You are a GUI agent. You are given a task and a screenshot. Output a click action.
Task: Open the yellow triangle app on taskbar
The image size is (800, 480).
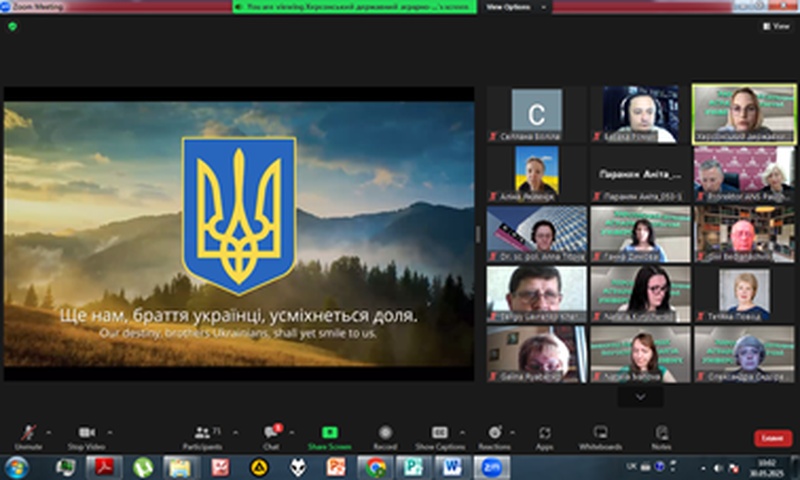(x=259, y=467)
